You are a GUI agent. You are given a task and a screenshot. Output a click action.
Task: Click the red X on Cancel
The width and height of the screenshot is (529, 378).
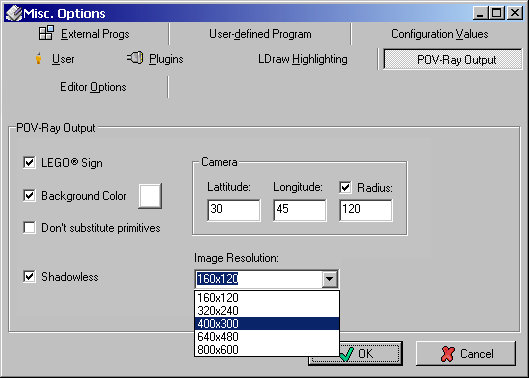pyautogui.click(x=448, y=354)
